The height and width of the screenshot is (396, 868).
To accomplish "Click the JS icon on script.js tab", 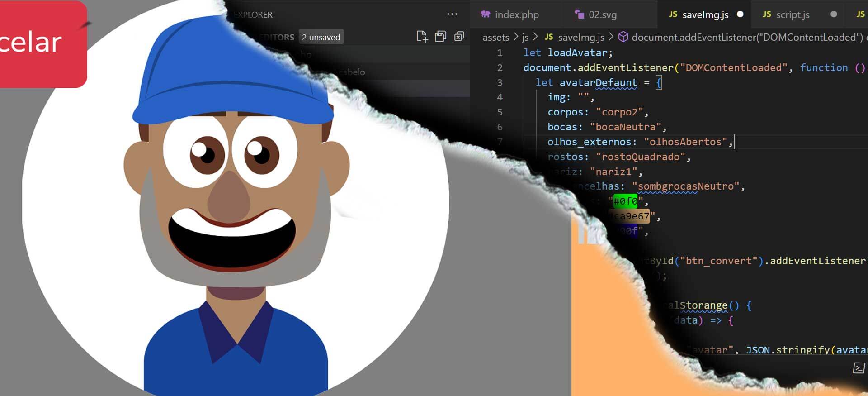I will point(767,14).
